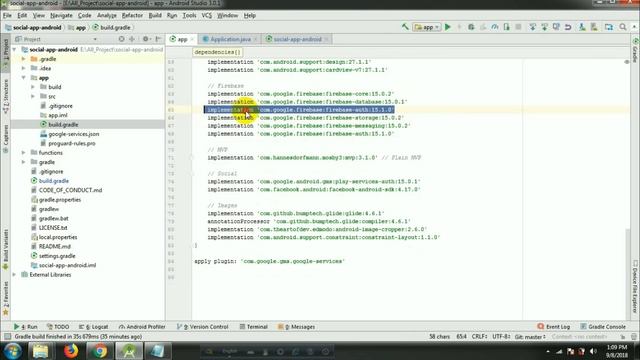Toggle tool window buttons via corner icon
Screen dimensions: 640x360
[x=7, y=337]
